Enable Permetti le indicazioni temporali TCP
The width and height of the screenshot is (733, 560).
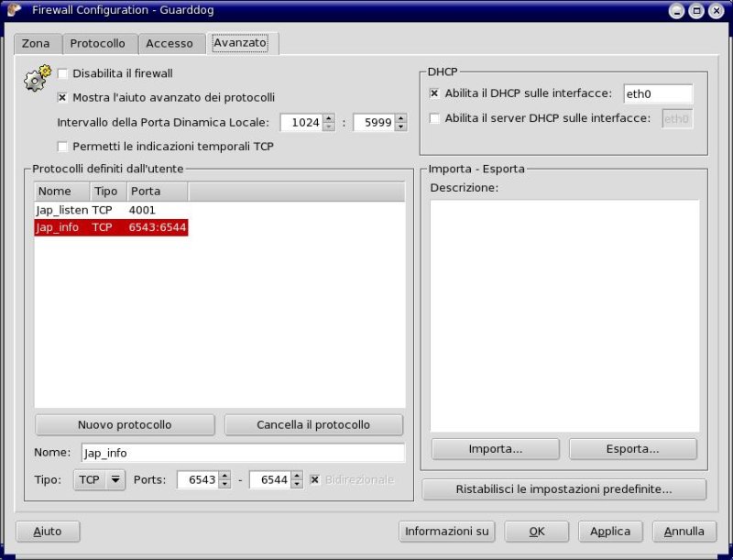pyautogui.click(x=63, y=146)
